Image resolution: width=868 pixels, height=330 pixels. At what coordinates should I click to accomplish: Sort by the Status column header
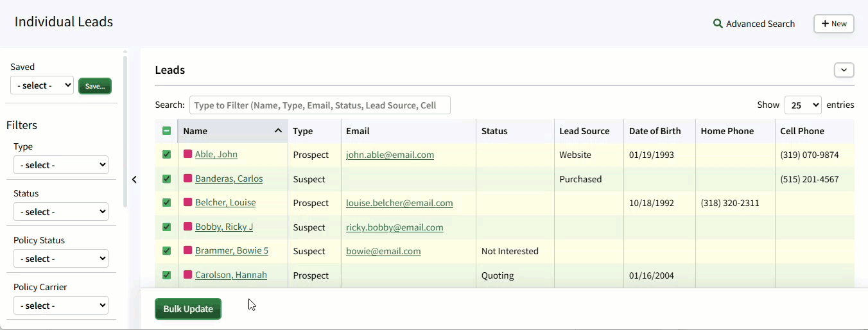[516, 131]
